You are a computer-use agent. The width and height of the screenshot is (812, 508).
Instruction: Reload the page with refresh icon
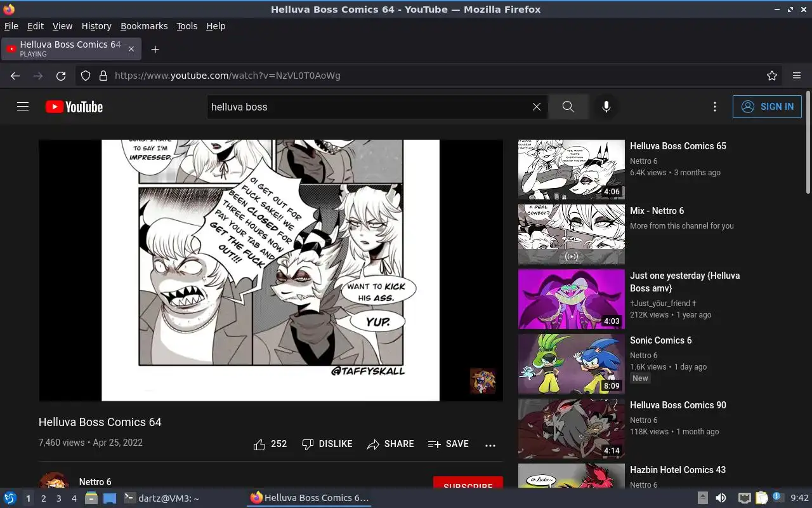[x=61, y=76]
